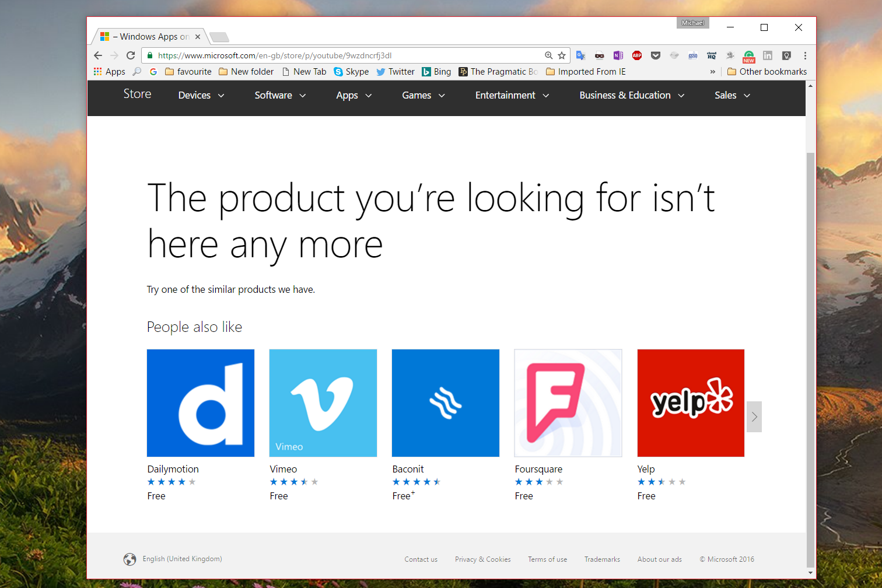Expand the favourite bookmarks folder
This screenshot has width=882, height=588.
[188, 72]
